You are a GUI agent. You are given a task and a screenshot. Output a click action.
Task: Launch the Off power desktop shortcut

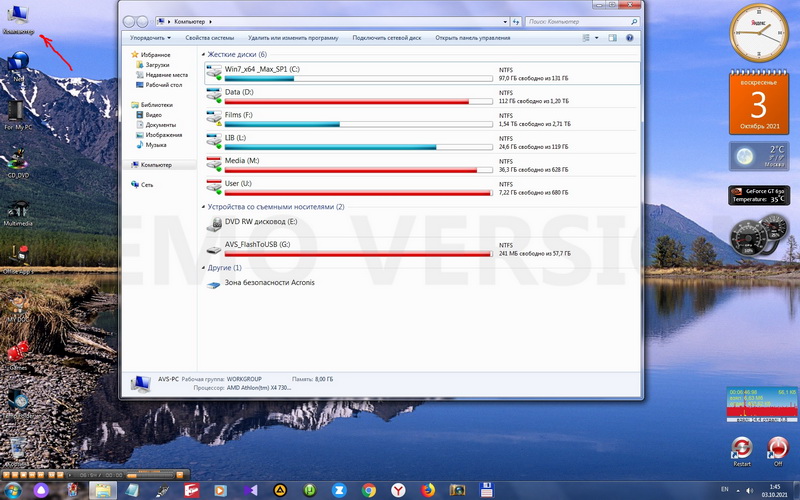pyautogui.click(x=778, y=451)
